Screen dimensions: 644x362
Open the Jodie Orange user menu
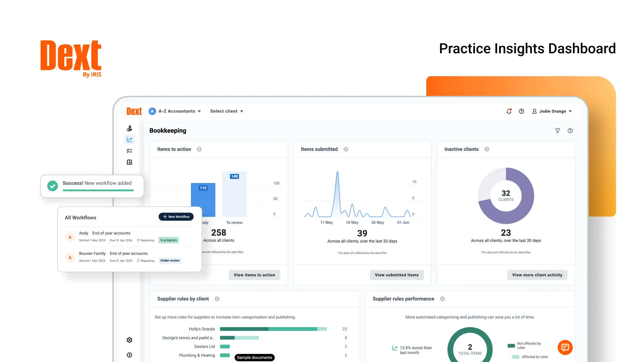click(x=552, y=111)
